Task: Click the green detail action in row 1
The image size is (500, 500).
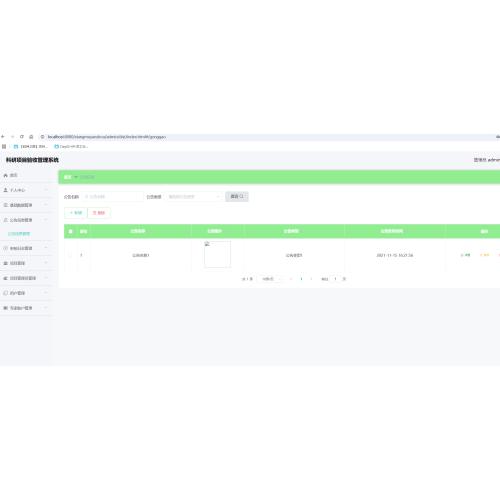Action: coord(465,255)
